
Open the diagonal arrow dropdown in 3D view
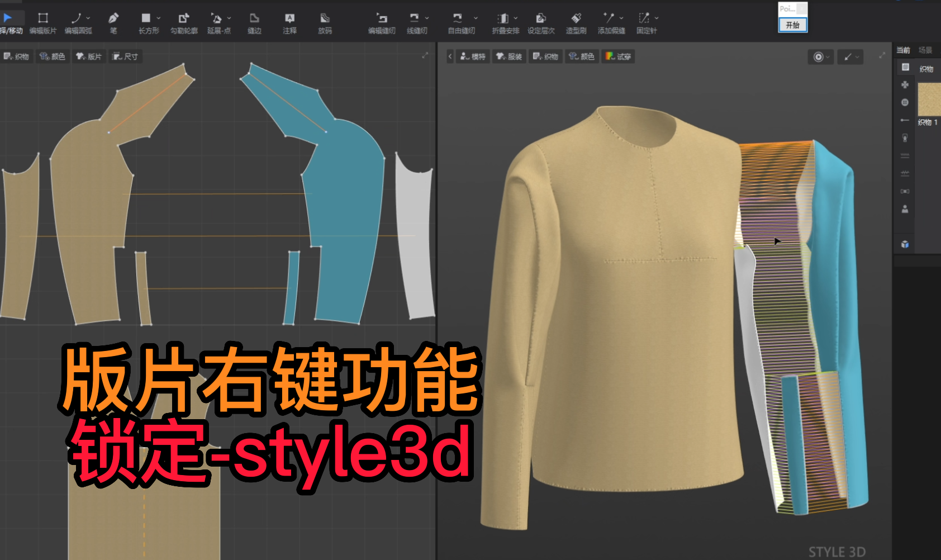pos(850,57)
